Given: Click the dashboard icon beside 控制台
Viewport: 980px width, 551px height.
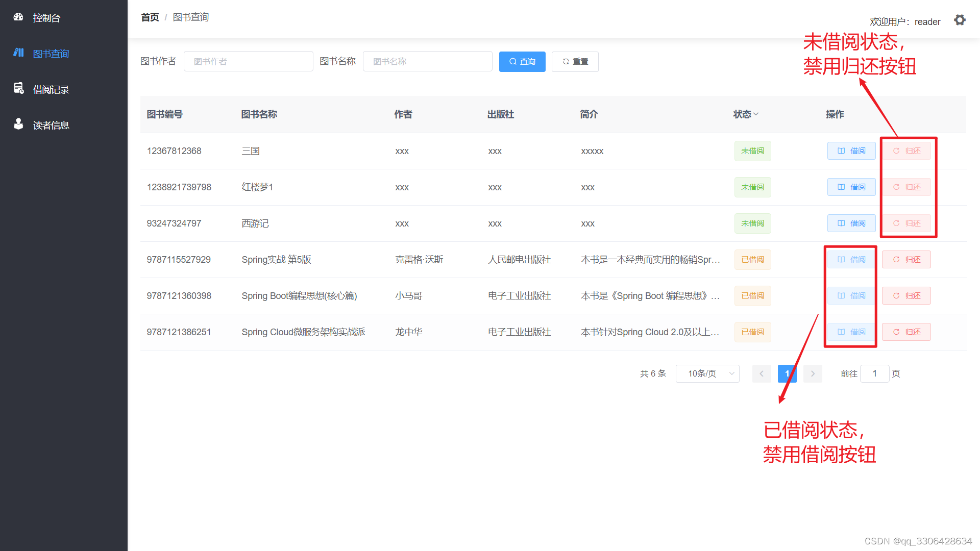Looking at the screenshot, I should 18,17.
